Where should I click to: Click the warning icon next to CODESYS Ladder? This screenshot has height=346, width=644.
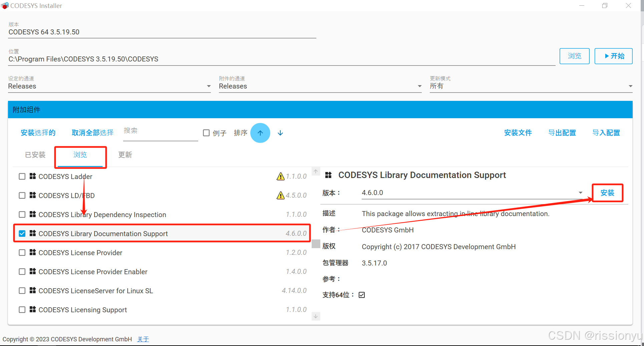click(280, 176)
